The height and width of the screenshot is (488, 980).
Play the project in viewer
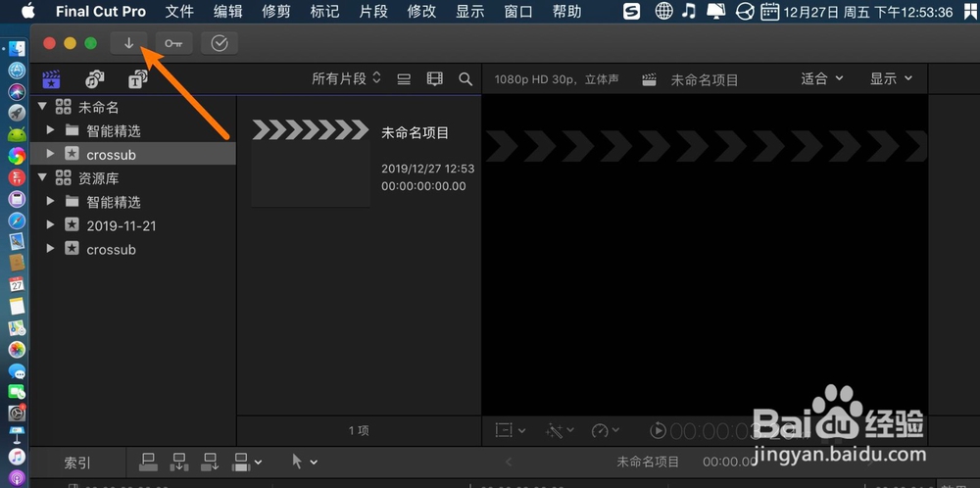(x=659, y=430)
